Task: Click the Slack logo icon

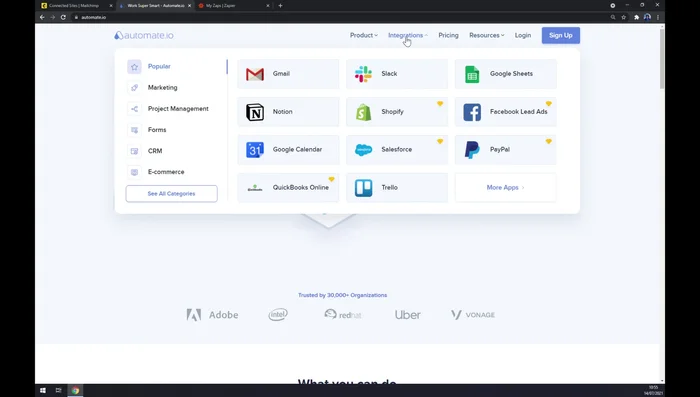Action: click(363, 74)
